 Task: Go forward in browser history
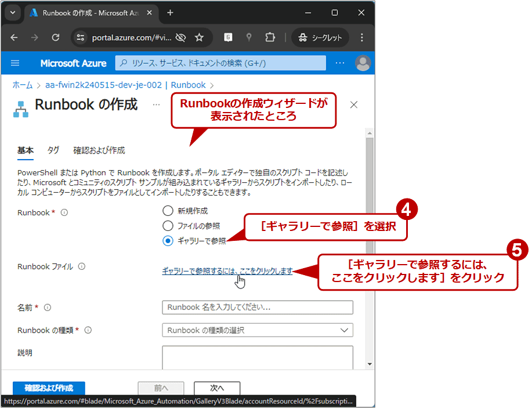click(x=35, y=37)
